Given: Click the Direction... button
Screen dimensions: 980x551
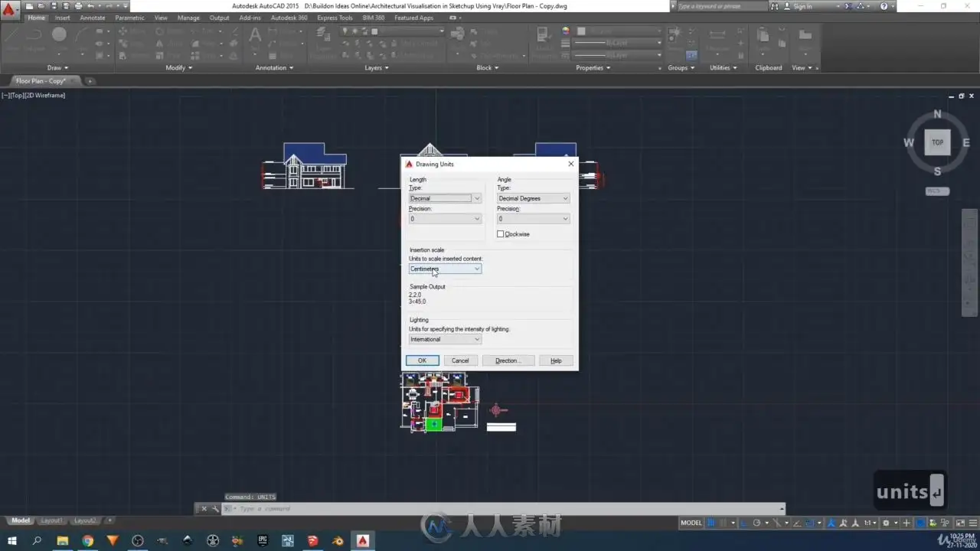Looking at the screenshot, I should coord(508,360).
